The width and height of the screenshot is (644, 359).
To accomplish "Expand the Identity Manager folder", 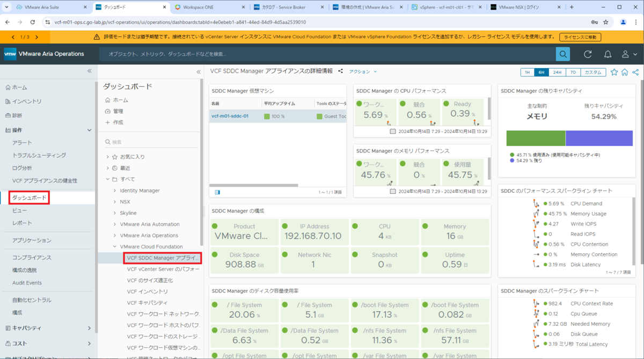I will click(115, 191).
